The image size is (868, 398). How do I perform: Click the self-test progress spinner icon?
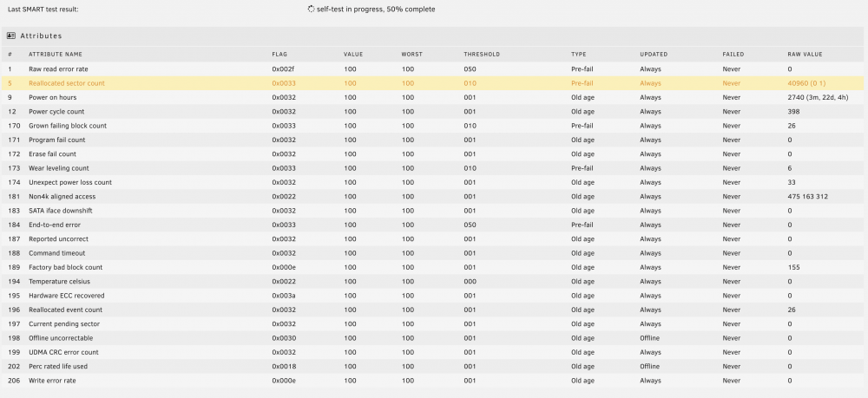click(311, 9)
